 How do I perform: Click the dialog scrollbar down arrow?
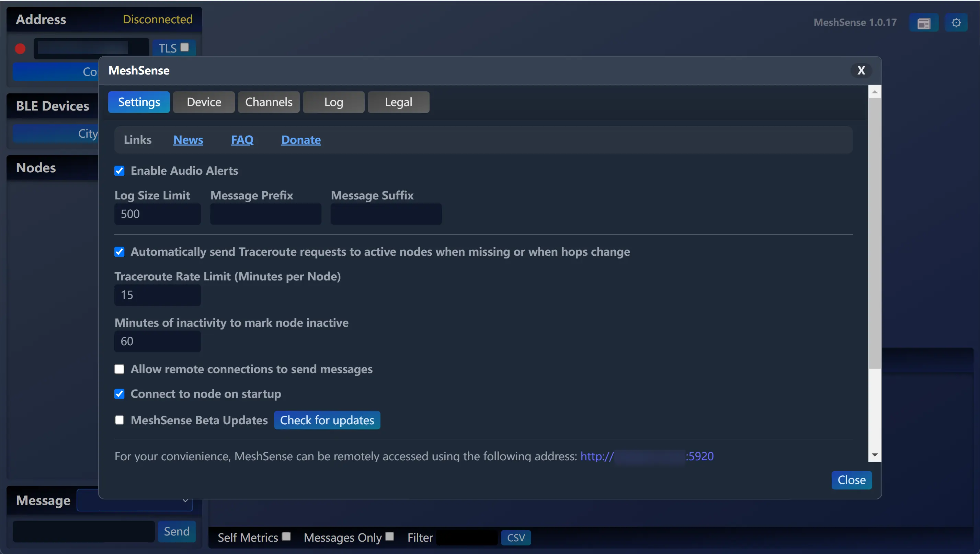coord(875,455)
